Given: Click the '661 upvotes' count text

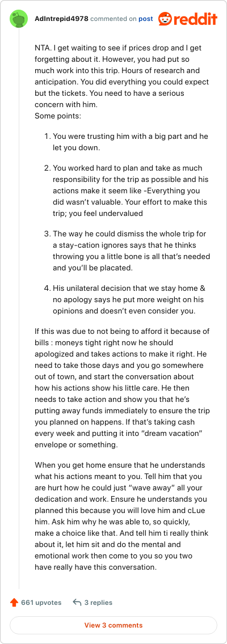Looking at the screenshot, I should click(x=41, y=603).
